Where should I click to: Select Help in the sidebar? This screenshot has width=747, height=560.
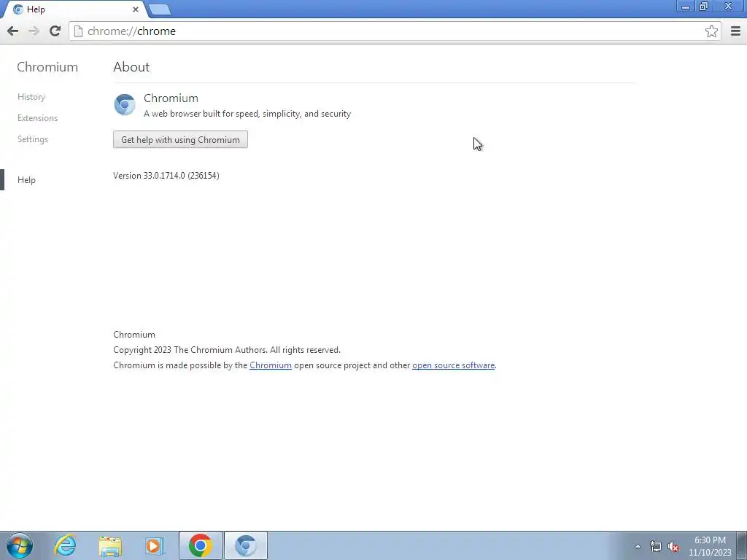point(27,180)
